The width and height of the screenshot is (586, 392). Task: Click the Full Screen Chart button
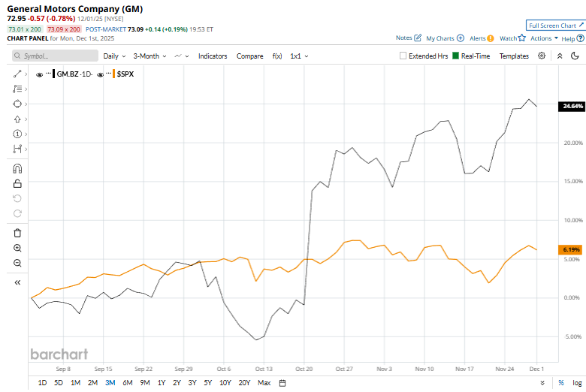(555, 26)
